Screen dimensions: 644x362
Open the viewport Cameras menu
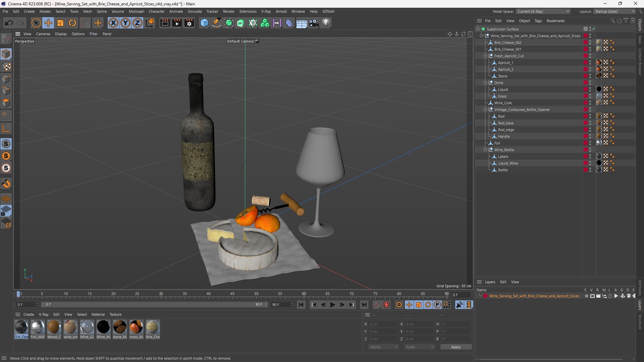coord(43,34)
